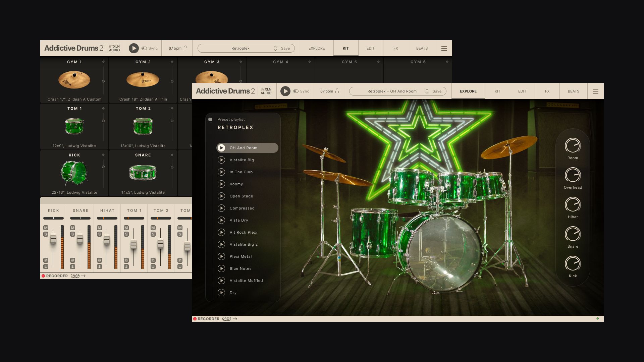Play the Vista Dry preset
The image size is (644, 362).
click(221, 220)
